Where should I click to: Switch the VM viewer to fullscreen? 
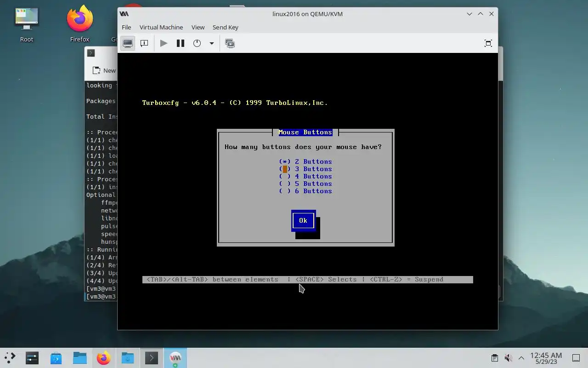488,43
